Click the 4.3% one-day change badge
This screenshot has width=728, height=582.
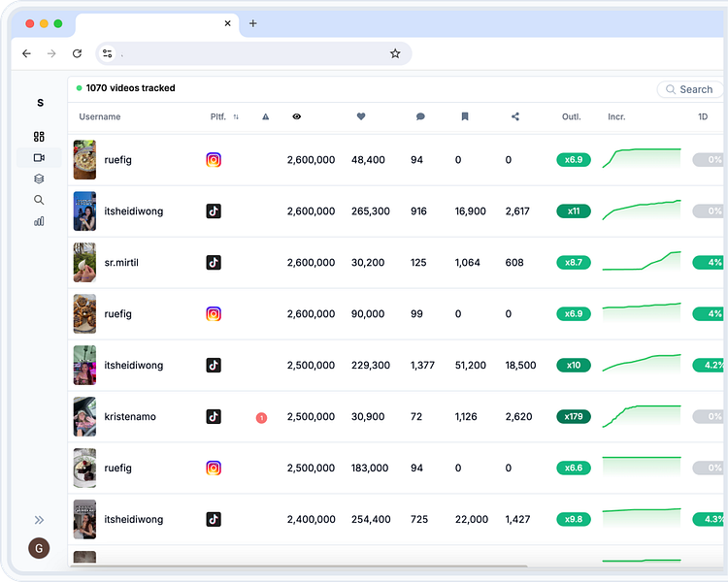(x=710, y=519)
